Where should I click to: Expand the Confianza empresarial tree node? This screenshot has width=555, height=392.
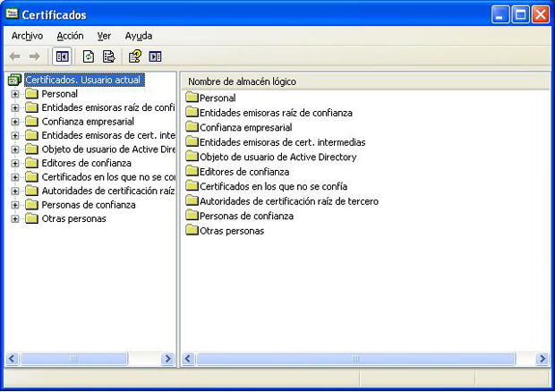[x=15, y=122]
